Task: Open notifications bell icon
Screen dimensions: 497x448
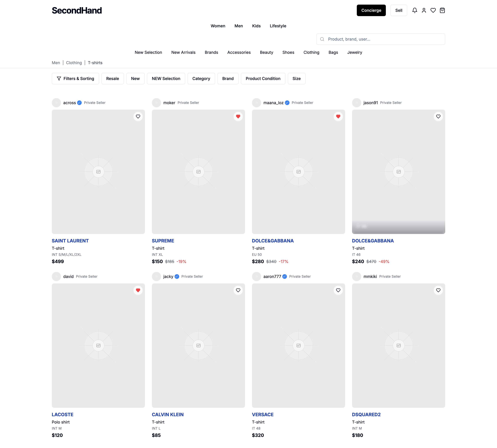Action: coord(415,10)
